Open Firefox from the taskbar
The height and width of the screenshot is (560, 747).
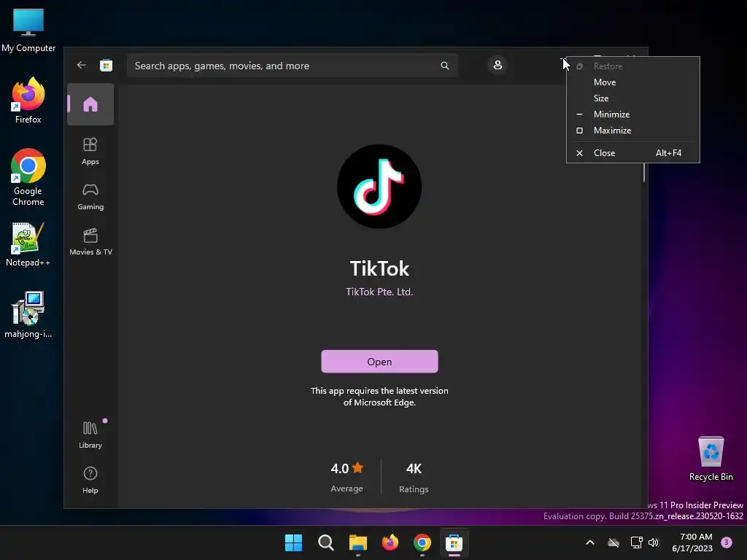click(390, 542)
